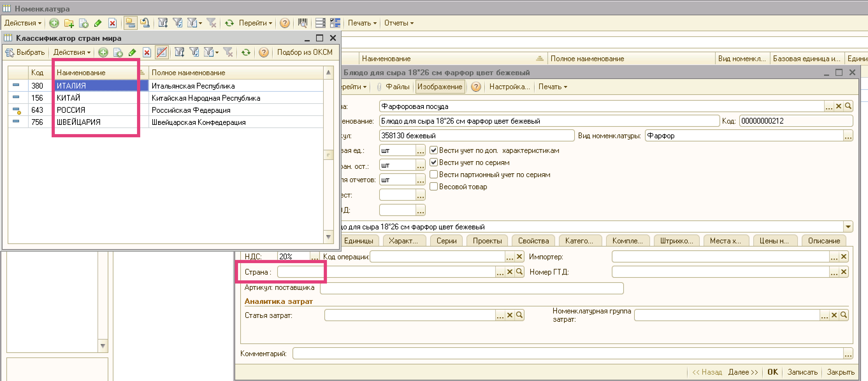Check Вести партионный учет по сериям
The width and height of the screenshot is (868, 381).
434,175
